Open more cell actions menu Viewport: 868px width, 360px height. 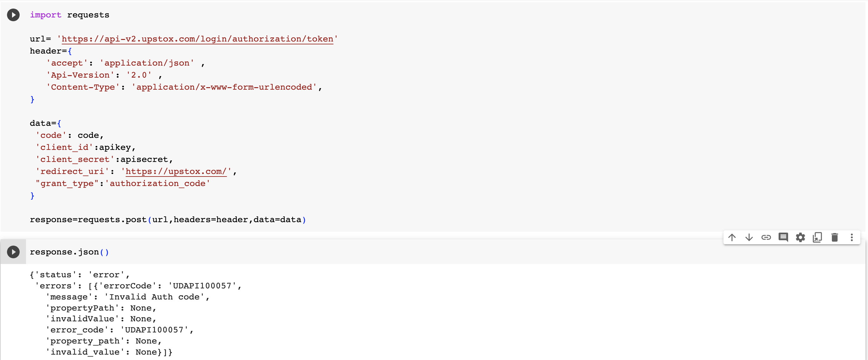coord(852,237)
